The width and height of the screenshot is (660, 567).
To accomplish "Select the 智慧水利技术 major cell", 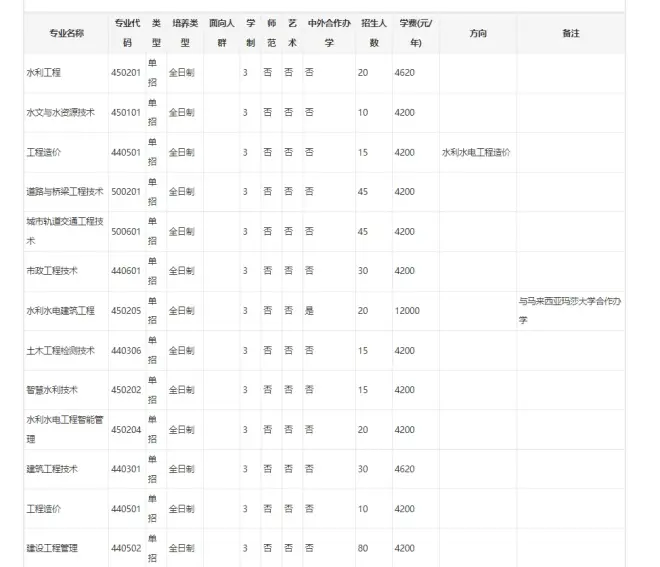I will [x=52, y=390].
